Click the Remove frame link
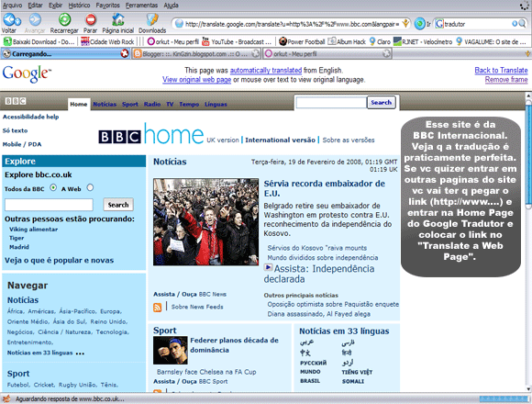The height and width of the screenshot is (404, 532). [x=506, y=80]
